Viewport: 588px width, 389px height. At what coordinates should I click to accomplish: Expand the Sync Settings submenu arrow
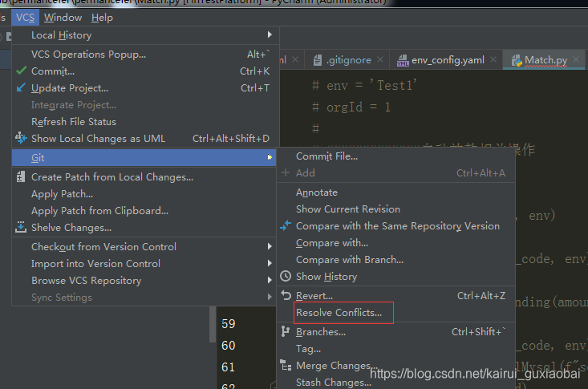pos(270,297)
